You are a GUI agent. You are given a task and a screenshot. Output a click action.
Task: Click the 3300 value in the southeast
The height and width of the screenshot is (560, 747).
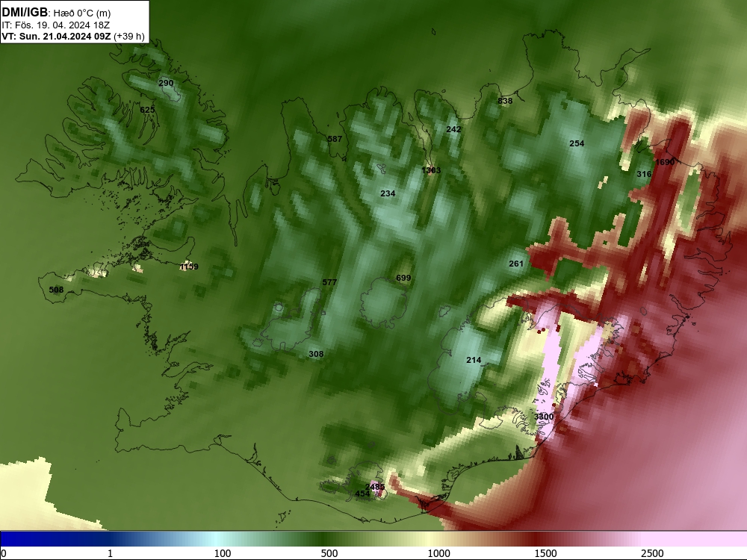coord(544,417)
